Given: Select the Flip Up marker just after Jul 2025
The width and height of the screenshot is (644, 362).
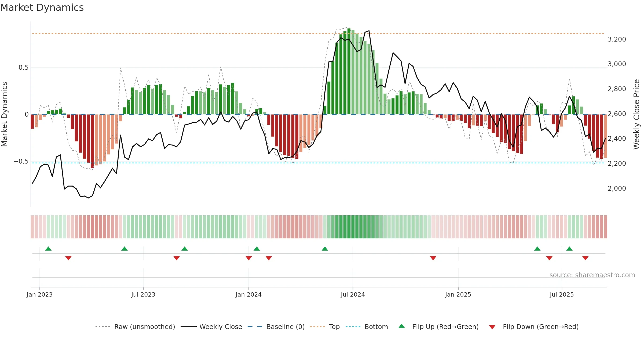Looking at the screenshot, I should 569,249.
